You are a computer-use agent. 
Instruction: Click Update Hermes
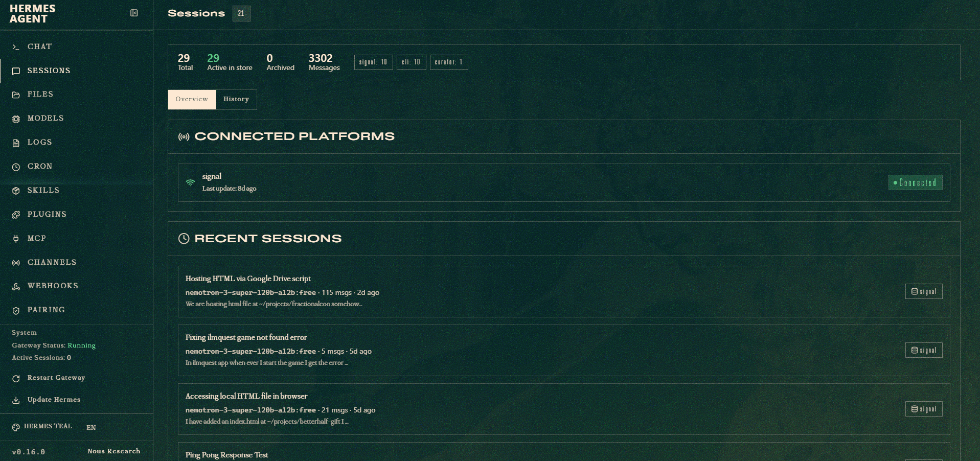tap(46, 400)
